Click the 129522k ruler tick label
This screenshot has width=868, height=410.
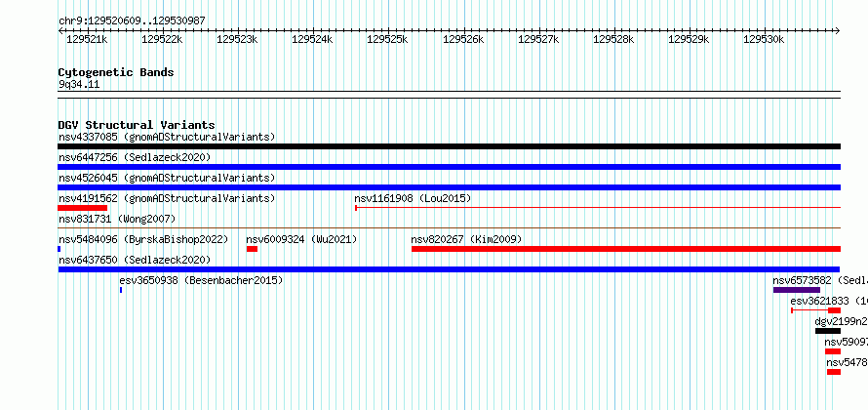(x=162, y=39)
